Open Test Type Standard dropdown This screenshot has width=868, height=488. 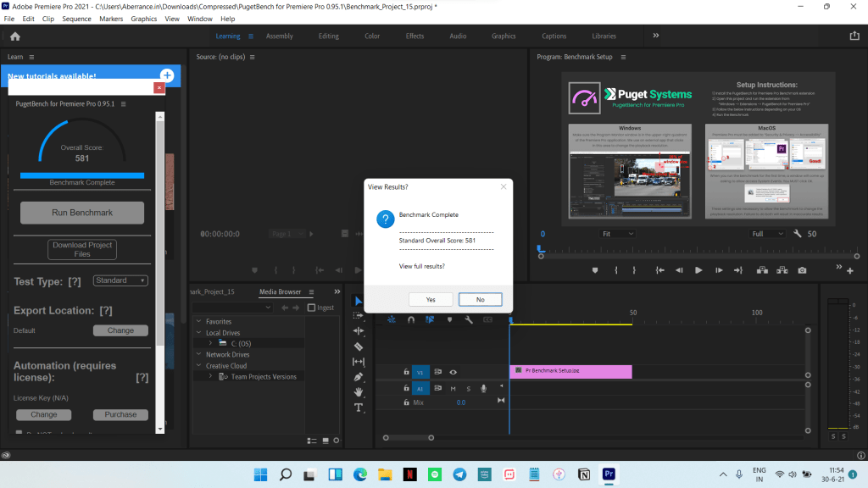[x=120, y=280]
